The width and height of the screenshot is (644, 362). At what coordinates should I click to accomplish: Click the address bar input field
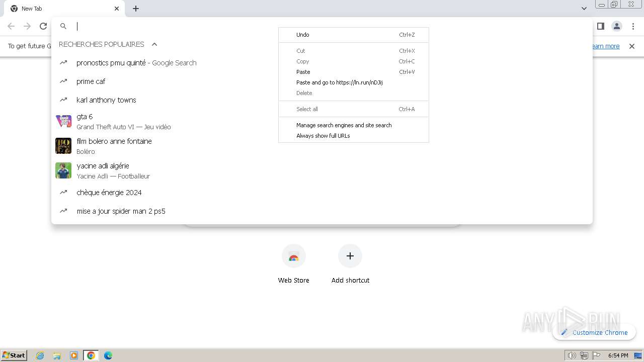322,26
